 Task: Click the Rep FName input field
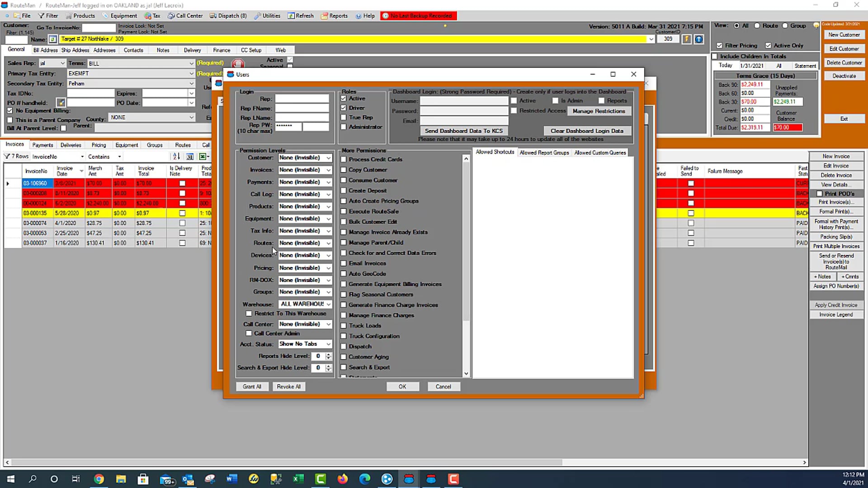[302, 108]
